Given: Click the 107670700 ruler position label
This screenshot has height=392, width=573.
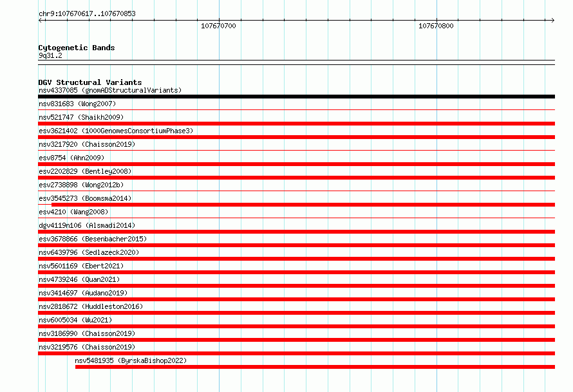Looking at the screenshot, I should click(218, 26).
